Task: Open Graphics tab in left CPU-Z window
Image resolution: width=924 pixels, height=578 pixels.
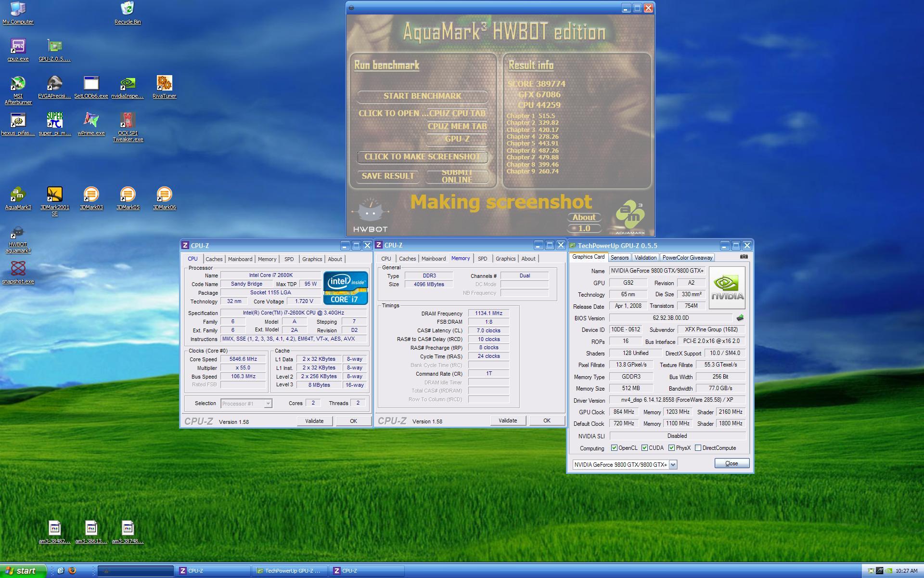Action: click(x=312, y=259)
